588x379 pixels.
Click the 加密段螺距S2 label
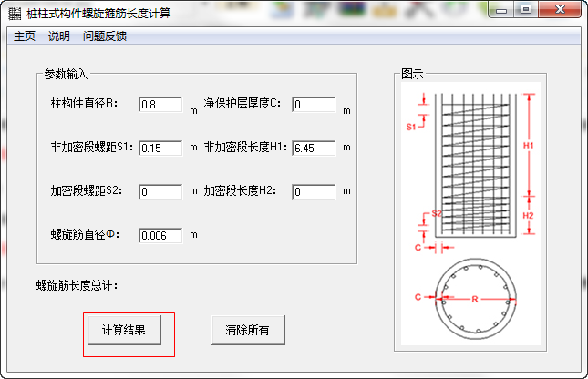87,190
